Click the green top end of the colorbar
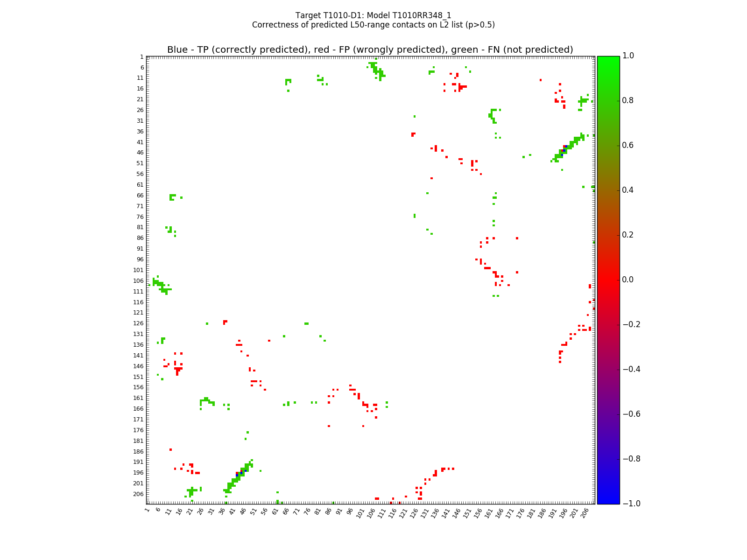This screenshot has width=747, height=560. [x=608, y=59]
